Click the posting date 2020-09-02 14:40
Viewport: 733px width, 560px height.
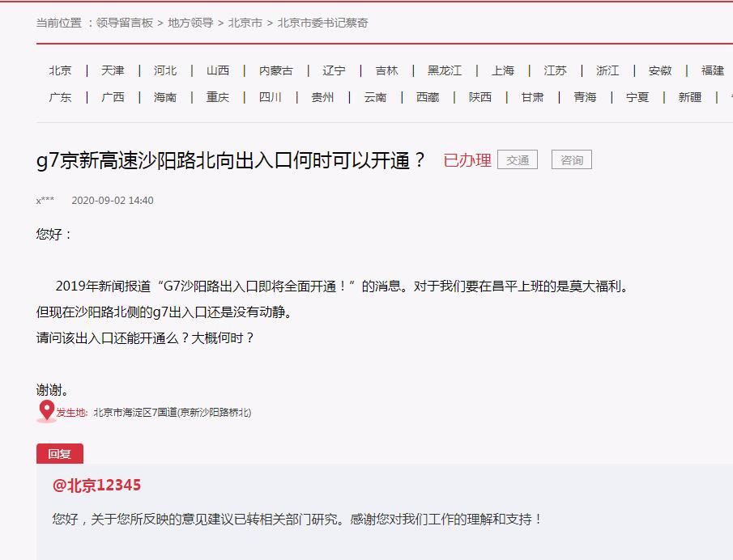pos(113,201)
